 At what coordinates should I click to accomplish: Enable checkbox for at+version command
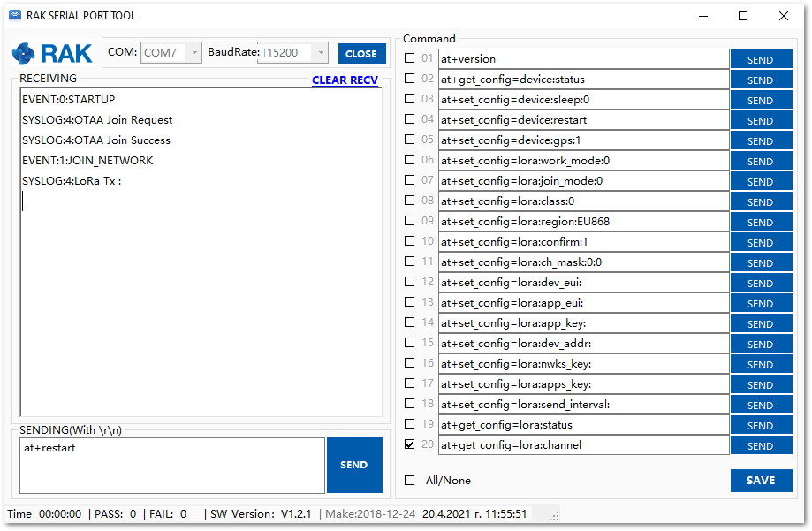tap(409, 58)
